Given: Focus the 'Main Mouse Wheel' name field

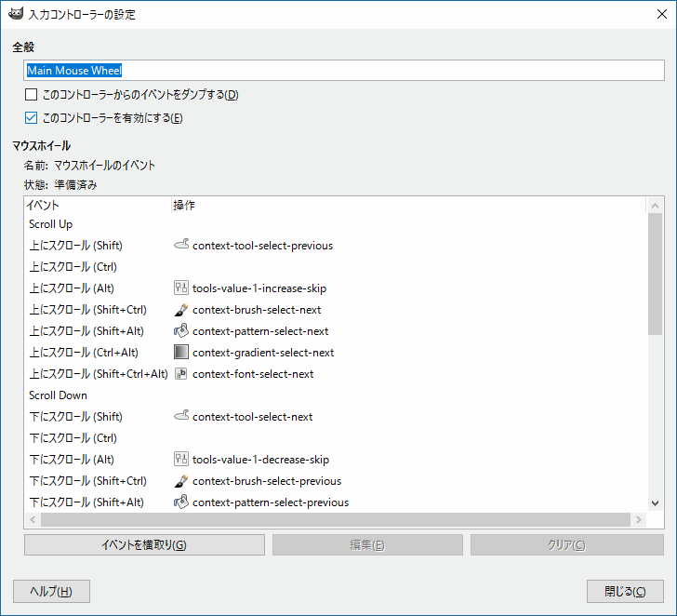Looking at the screenshot, I should [x=344, y=71].
